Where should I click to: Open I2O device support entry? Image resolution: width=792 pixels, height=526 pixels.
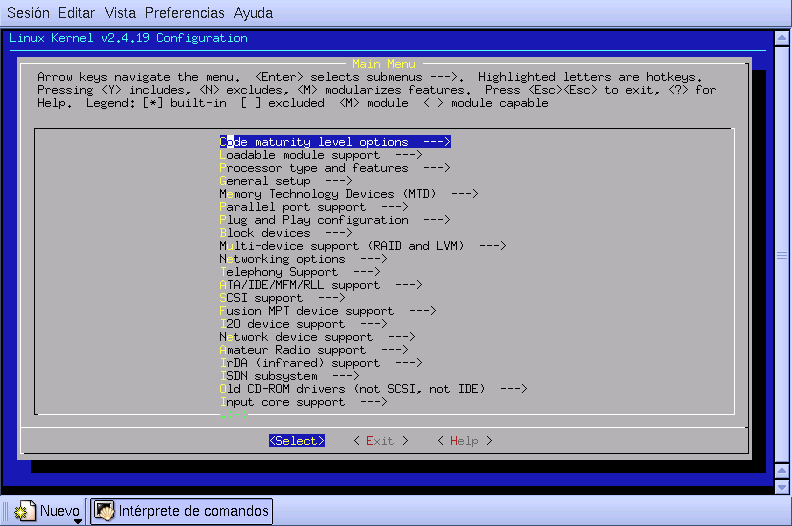tap(303, 324)
